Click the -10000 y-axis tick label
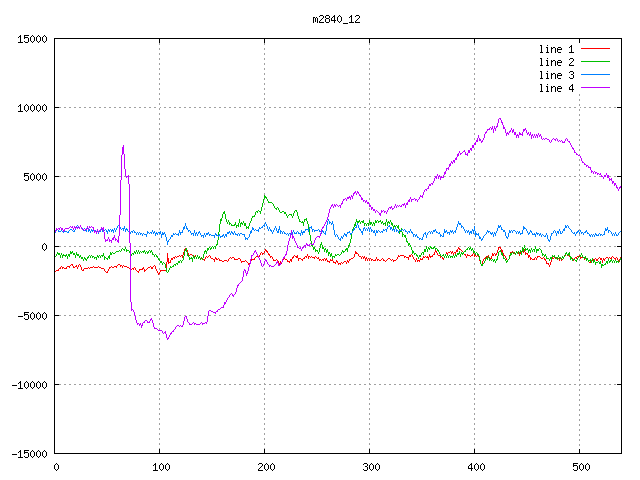The image size is (640, 480). pyautogui.click(x=29, y=385)
